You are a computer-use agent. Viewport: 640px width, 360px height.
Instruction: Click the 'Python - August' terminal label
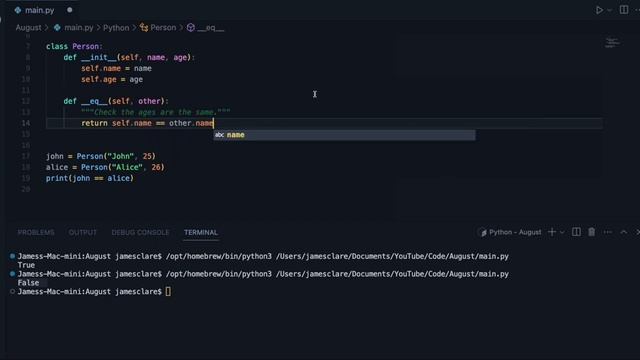pos(515,232)
